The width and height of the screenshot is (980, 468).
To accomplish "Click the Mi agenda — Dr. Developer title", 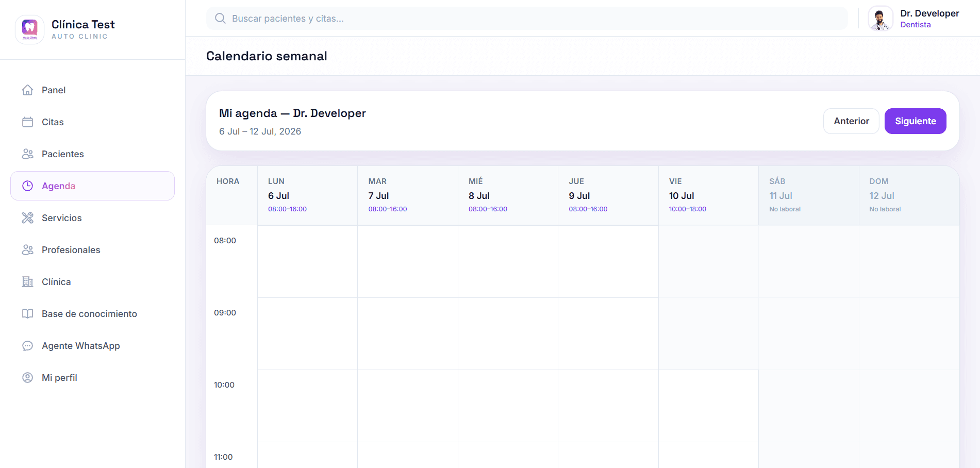I will (x=292, y=113).
